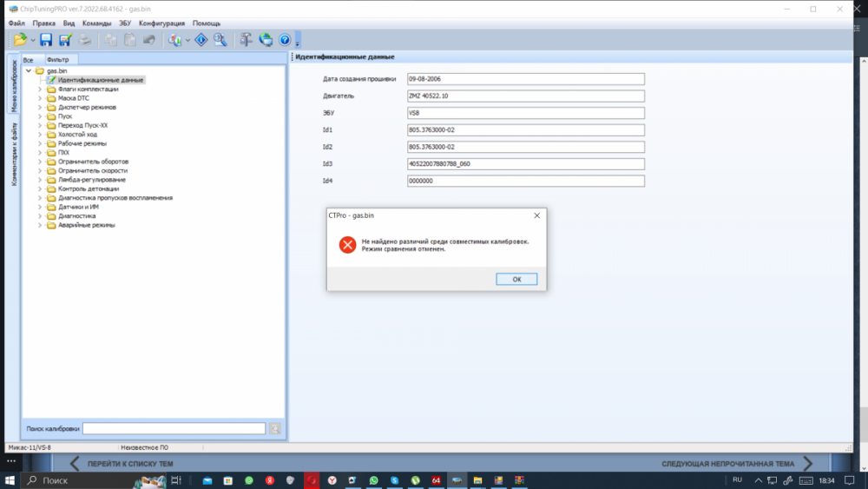Select the Ограничитель оборотов tree item
This screenshot has height=489, width=868.
[x=93, y=162]
